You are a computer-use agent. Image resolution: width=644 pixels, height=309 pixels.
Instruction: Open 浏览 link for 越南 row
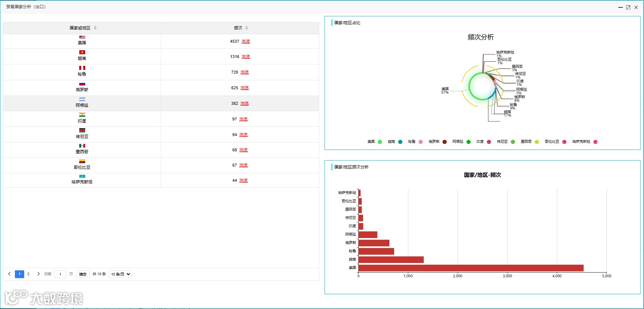pyautogui.click(x=246, y=57)
